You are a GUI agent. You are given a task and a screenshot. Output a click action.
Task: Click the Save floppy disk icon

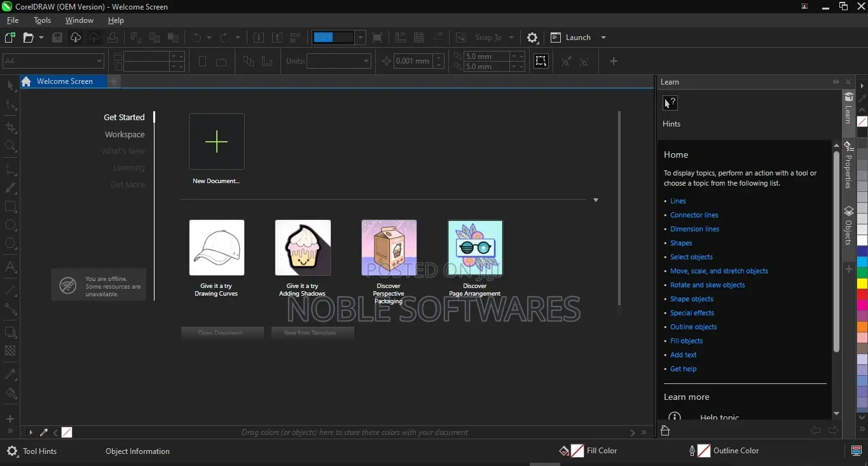[x=57, y=38]
